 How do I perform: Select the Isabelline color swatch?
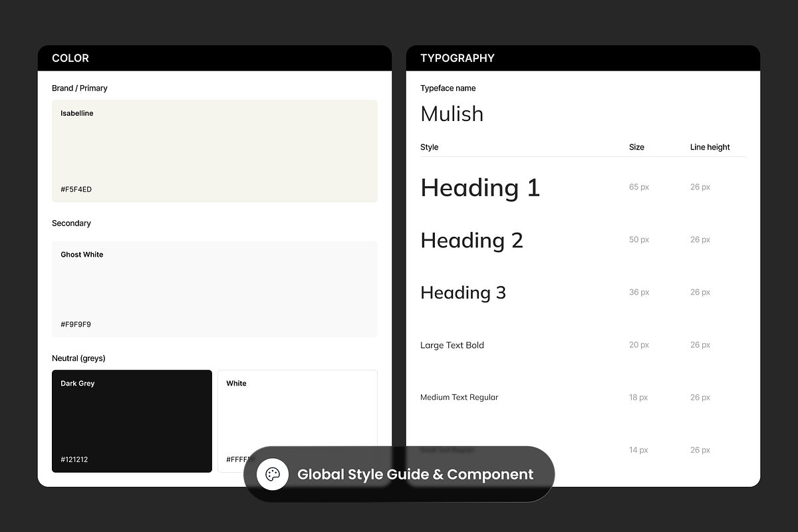[215, 151]
